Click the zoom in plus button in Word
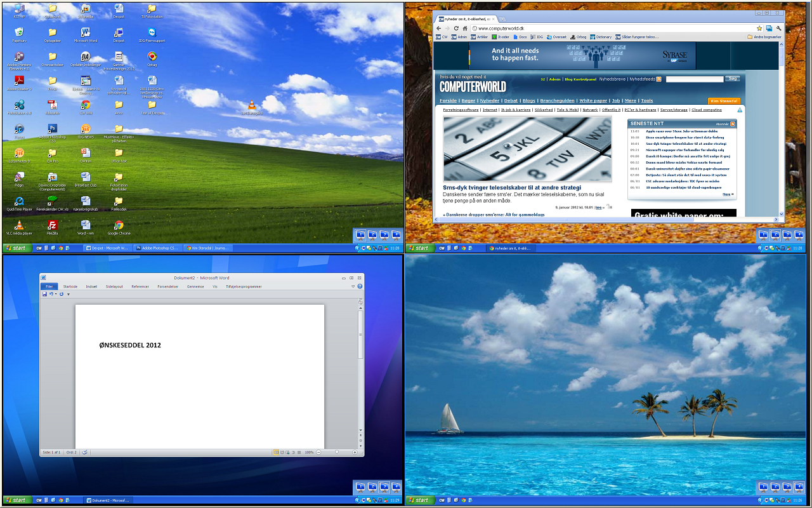This screenshot has width=812, height=508. pos(356,452)
